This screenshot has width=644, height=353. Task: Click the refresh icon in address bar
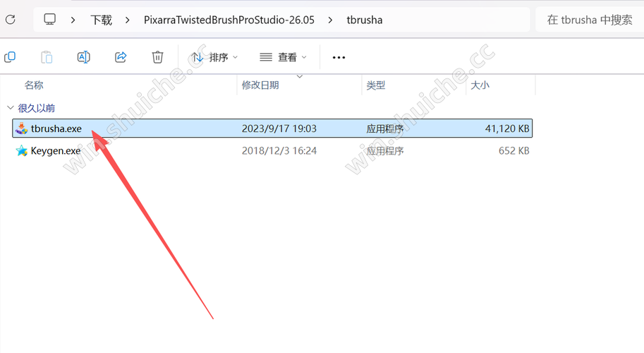[11, 19]
